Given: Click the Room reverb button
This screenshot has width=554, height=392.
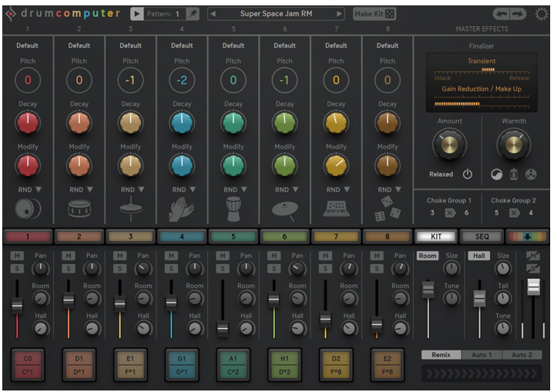Looking at the screenshot, I should (x=428, y=256).
